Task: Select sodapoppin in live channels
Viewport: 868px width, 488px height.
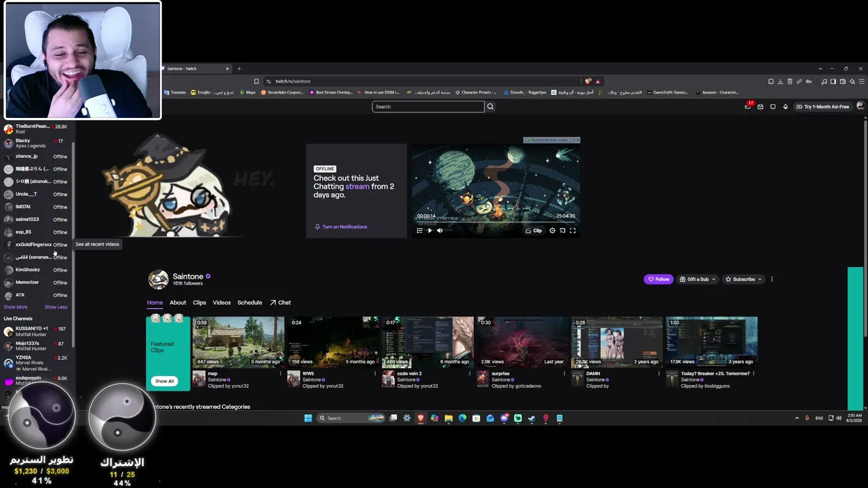Action: pos(35,381)
